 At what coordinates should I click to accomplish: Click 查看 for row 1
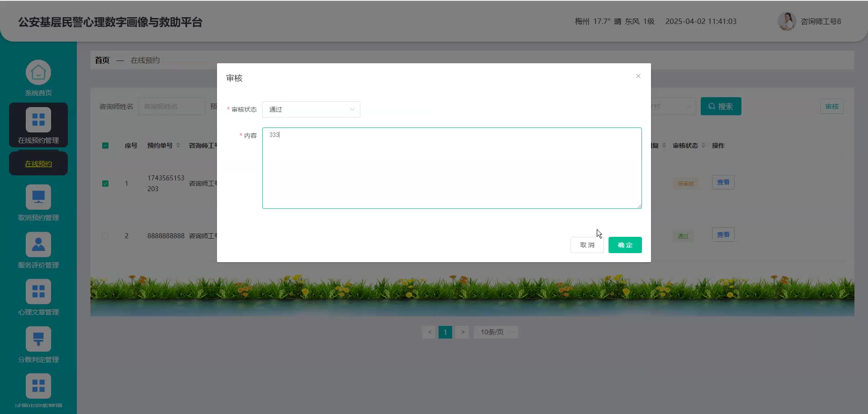723,182
